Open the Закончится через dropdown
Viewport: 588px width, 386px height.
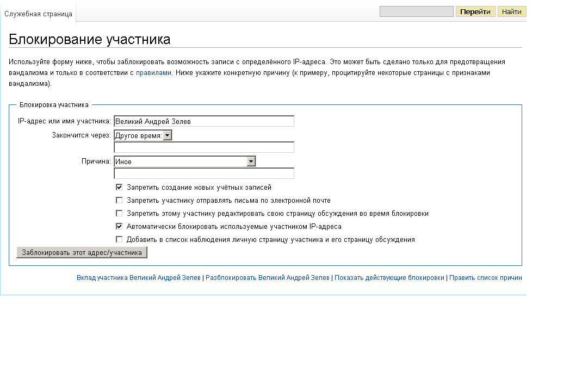coord(143,135)
